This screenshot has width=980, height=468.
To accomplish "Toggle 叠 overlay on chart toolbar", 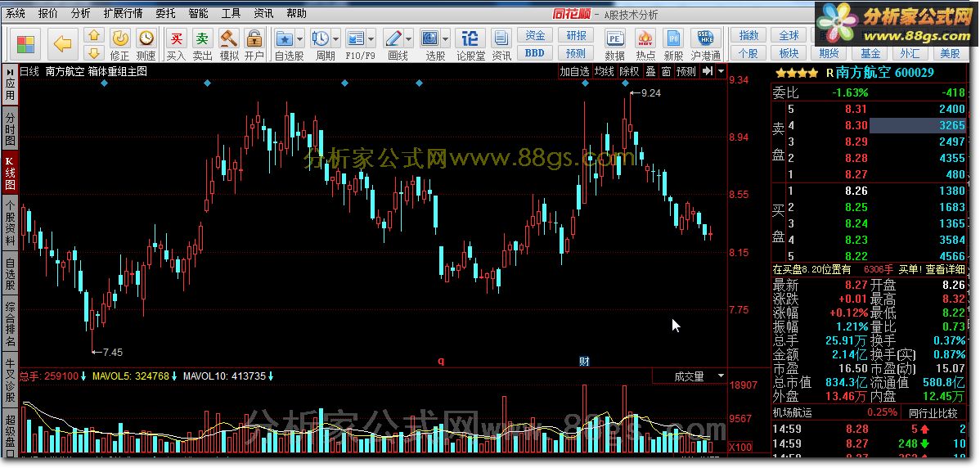I will click(650, 71).
